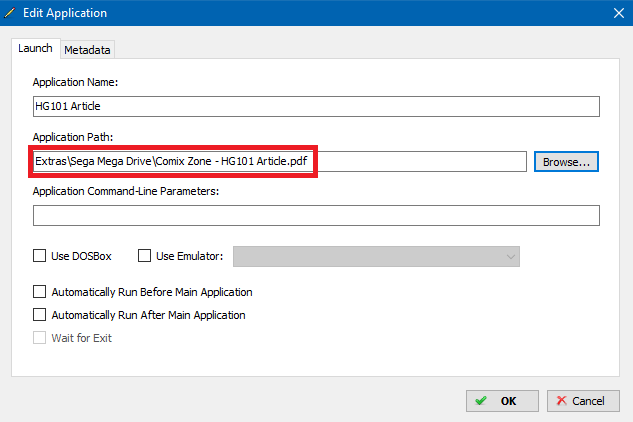Confirm changes with the OK button

point(502,401)
